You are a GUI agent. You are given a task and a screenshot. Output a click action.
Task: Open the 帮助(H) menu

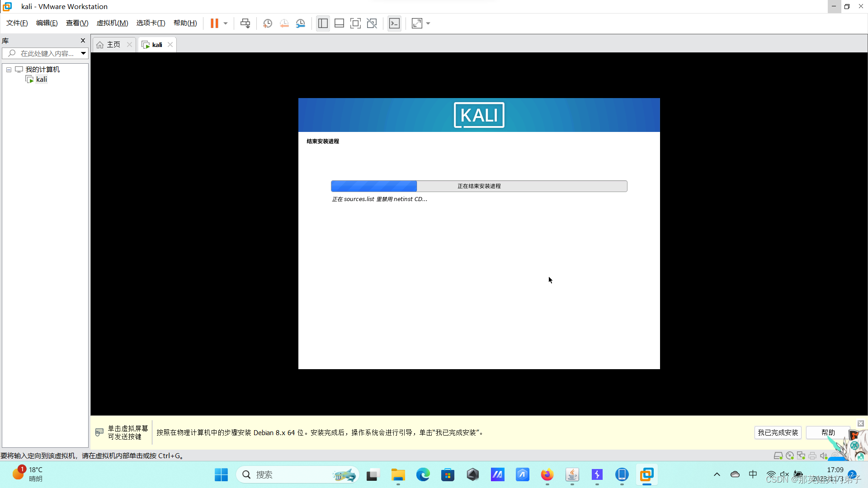[185, 23]
